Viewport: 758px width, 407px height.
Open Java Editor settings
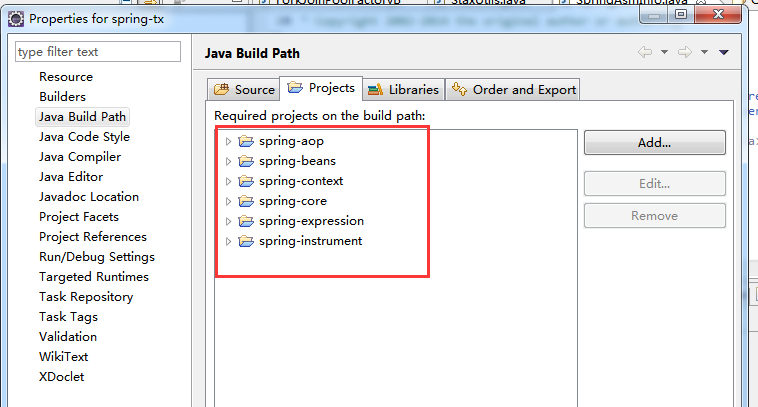pos(71,177)
